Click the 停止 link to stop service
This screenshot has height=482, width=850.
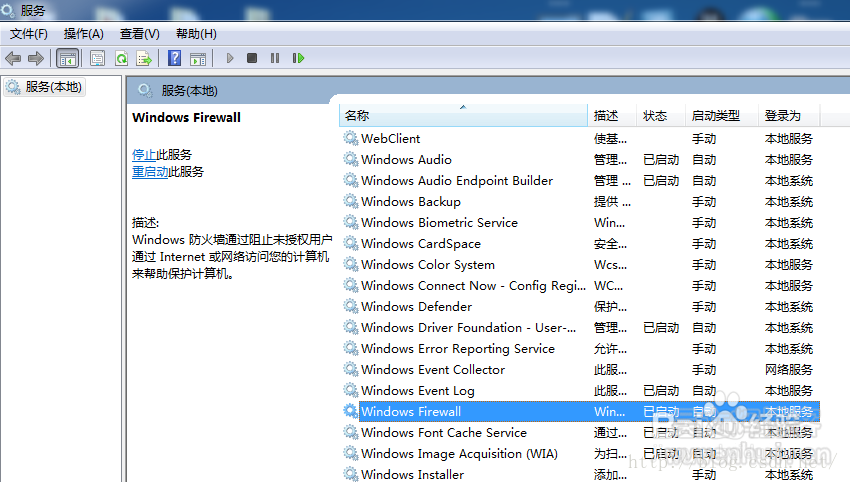click(144, 154)
